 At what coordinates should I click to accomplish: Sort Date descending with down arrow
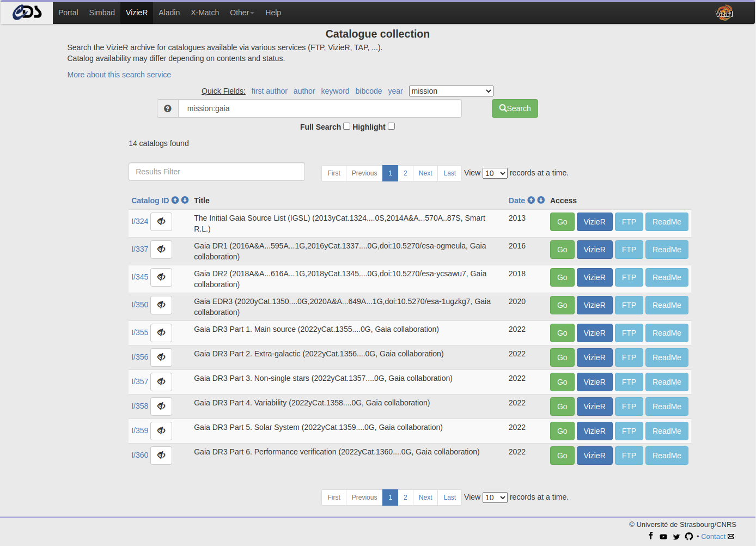(x=541, y=200)
